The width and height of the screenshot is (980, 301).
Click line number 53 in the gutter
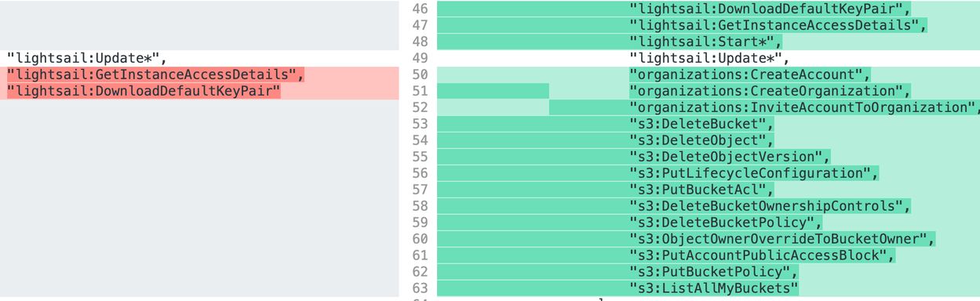(x=420, y=125)
